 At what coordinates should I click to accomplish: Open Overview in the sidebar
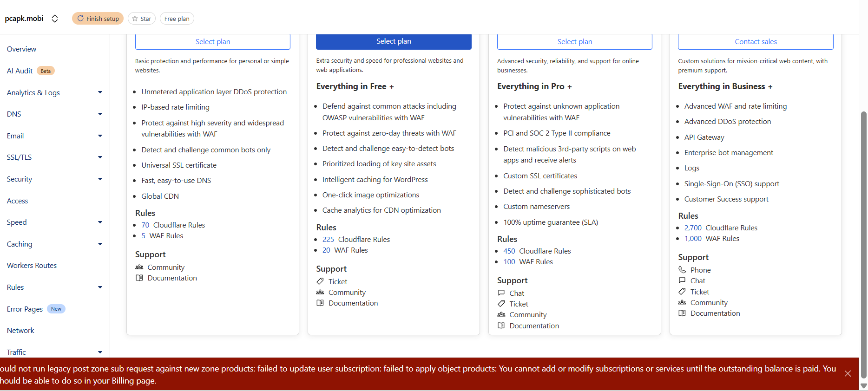(21, 49)
